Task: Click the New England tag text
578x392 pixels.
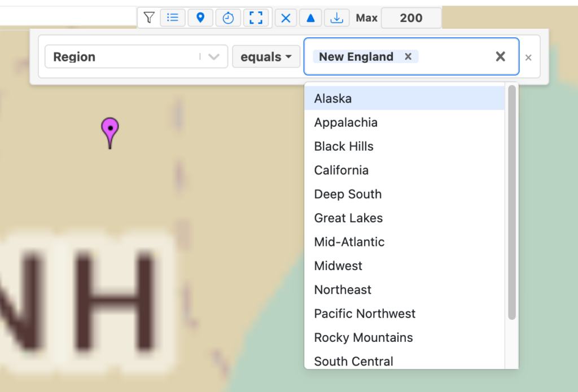Action: (x=356, y=56)
